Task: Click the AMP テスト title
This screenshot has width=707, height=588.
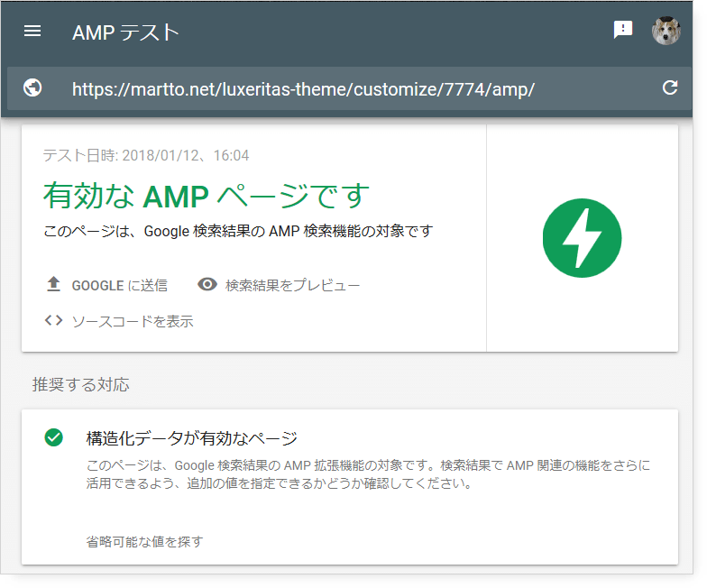Action: pyautogui.click(x=125, y=32)
